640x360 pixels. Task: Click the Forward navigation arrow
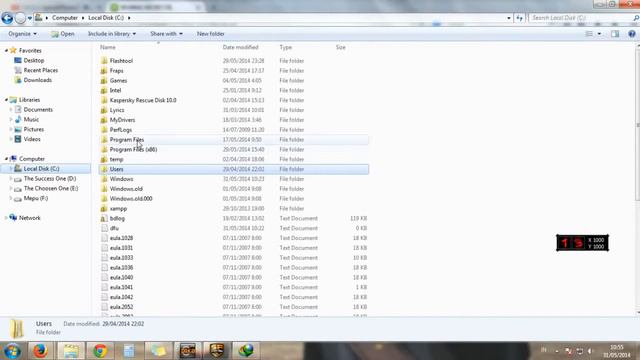pos(20,18)
